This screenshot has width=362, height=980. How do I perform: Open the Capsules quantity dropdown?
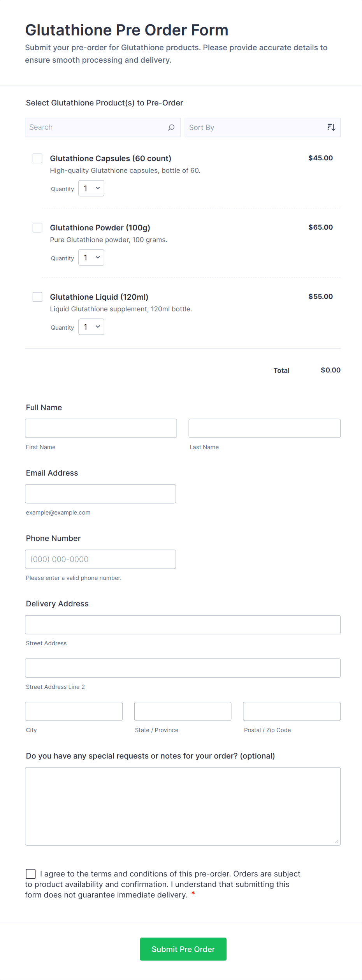91,188
